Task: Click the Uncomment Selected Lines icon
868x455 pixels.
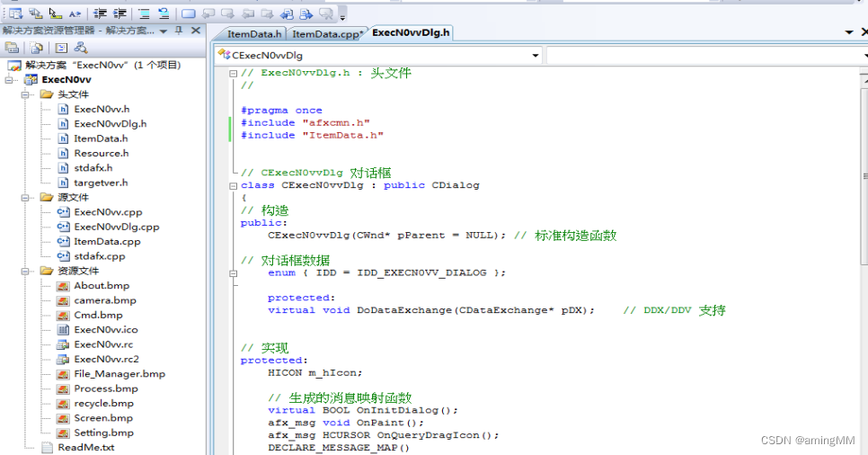Action: click(x=164, y=13)
